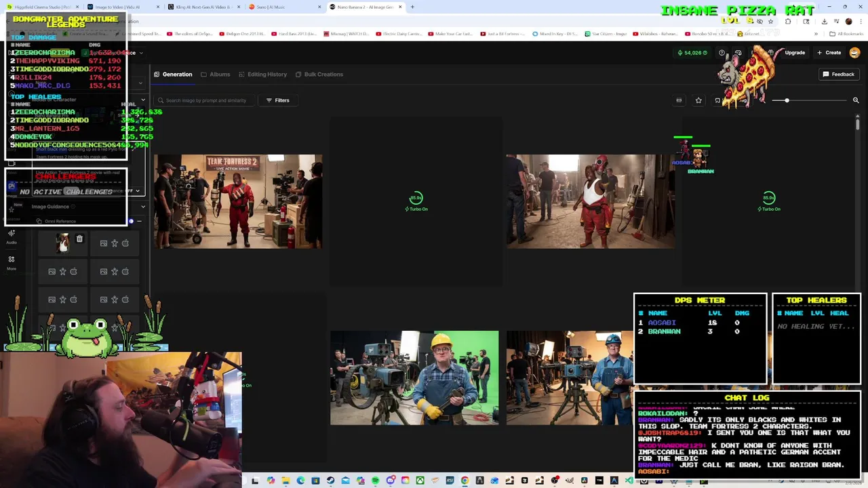Close the Suno AI Music tab

click(320, 7)
